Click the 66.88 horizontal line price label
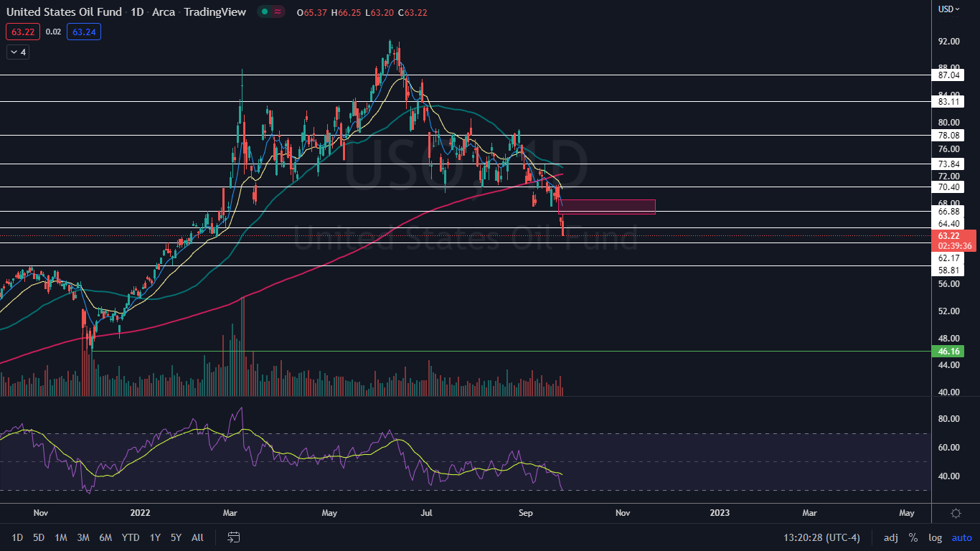Image resolution: width=980 pixels, height=551 pixels. (x=949, y=212)
